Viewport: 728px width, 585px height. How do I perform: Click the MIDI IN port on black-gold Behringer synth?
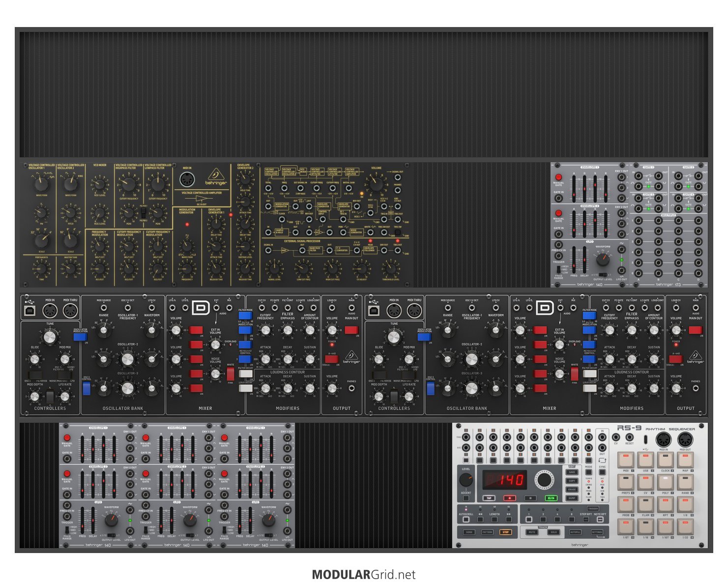pyautogui.click(x=187, y=180)
